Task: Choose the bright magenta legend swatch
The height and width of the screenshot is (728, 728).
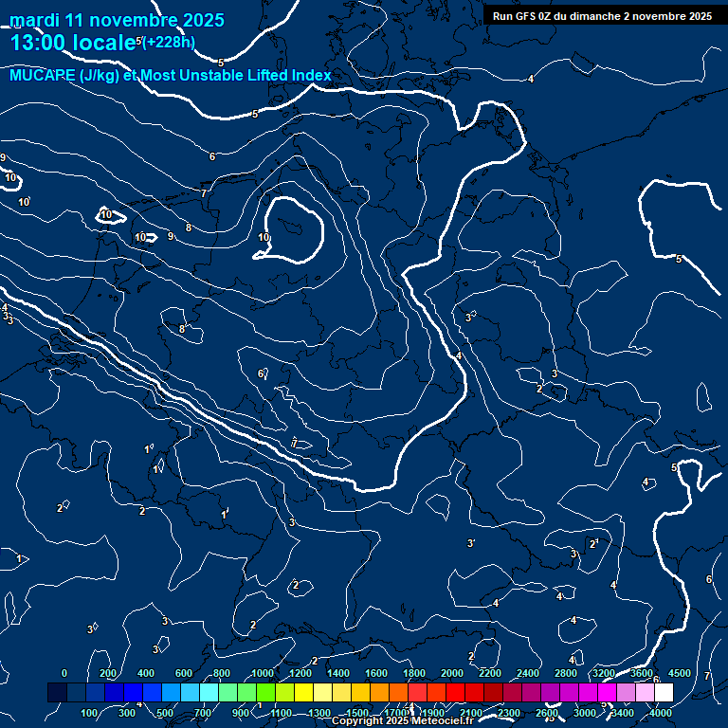Action: click(607, 692)
